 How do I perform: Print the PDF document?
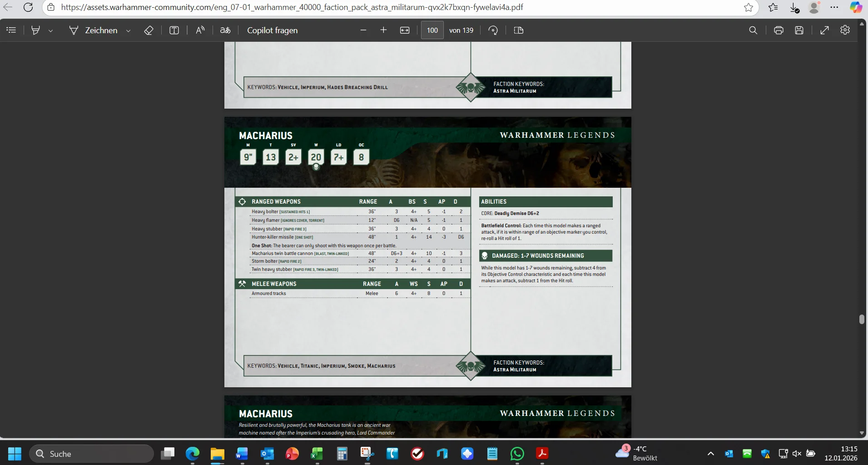tap(779, 30)
